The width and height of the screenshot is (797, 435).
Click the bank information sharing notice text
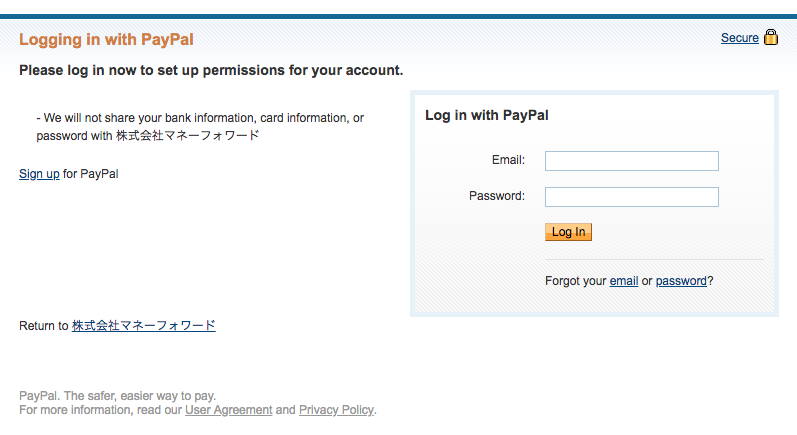click(200, 127)
